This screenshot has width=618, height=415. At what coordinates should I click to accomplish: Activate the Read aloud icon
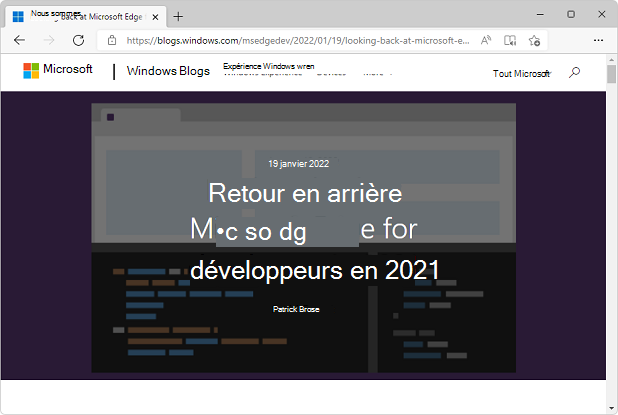[486, 40]
